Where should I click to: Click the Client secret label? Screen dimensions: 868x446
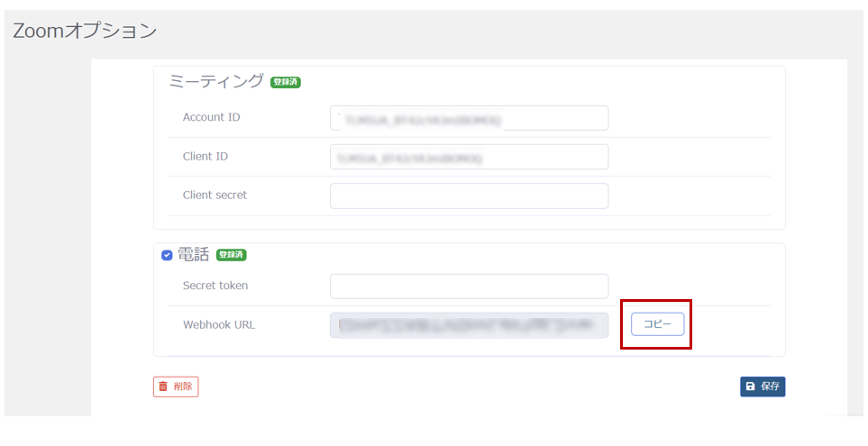[x=215, y=196]
